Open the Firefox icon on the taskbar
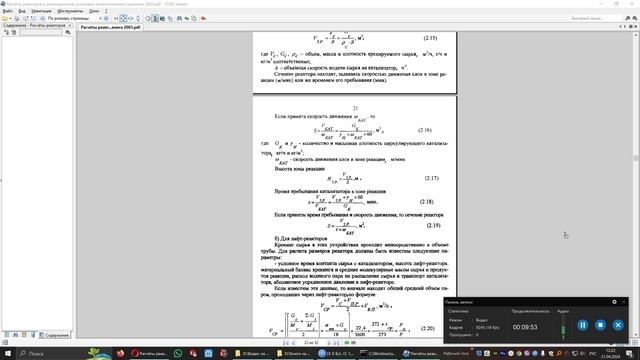The width and height of the screenshot is (640, 360). [x=120, y=353]
